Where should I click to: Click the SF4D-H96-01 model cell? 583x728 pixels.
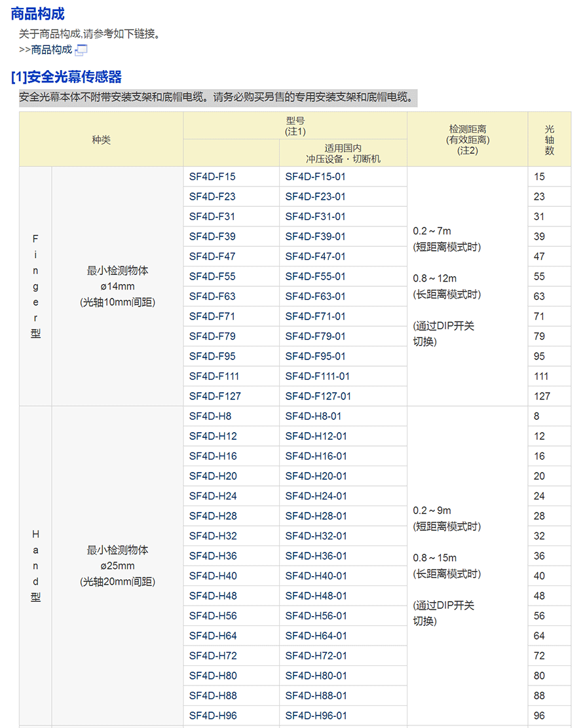pyautogui.click(x=316, y=716)
